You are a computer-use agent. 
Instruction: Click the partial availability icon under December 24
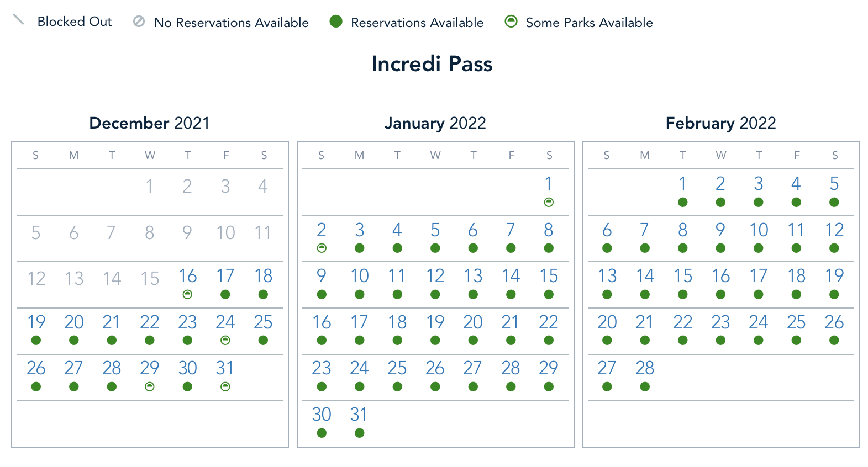225,341
